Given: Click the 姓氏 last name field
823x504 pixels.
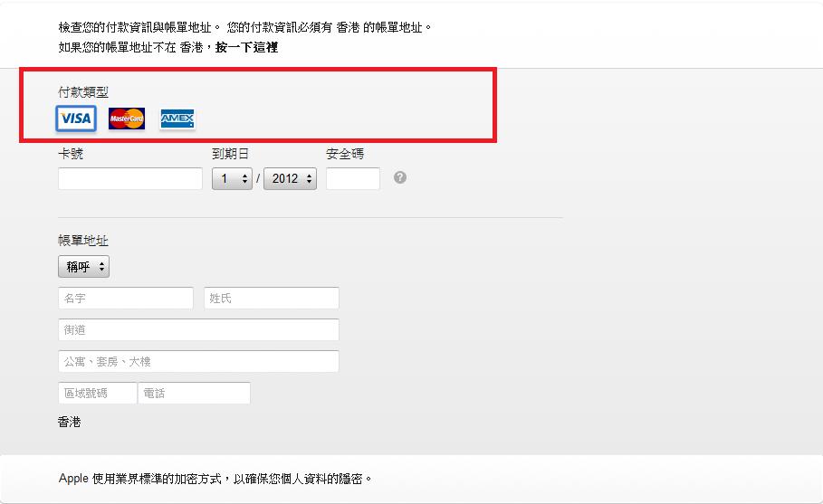Looking at the screenshot, I should [x=272, y=298].
